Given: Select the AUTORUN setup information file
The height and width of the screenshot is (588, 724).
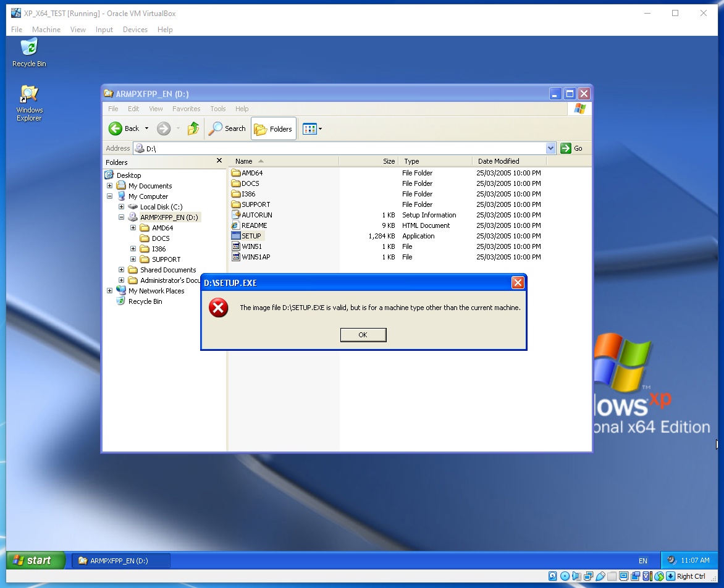Looking at the screenshot, I should coord(252,215).
